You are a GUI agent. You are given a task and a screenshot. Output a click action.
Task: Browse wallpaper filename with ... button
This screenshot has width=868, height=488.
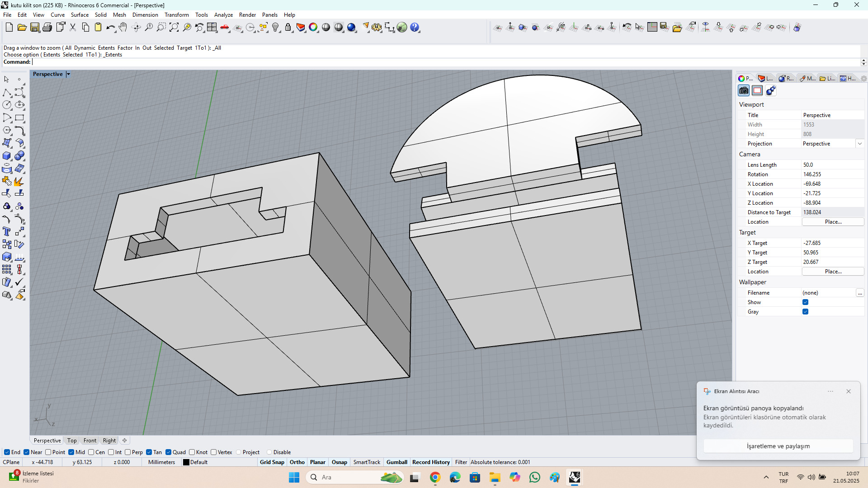860,293
